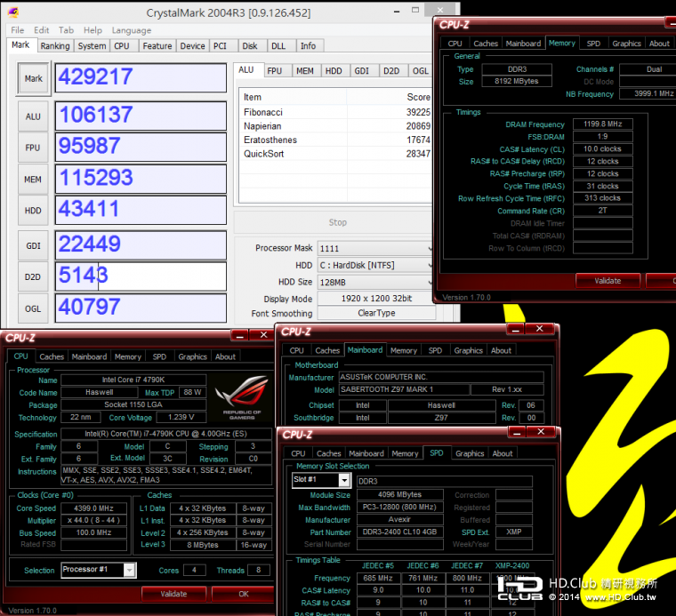This screenshot has height=616, width=676.
Task: Select the Fibonacci row in results list
Action: click(336, 112)
